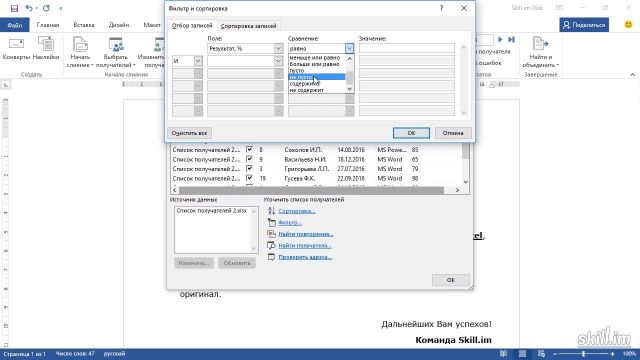Click the zoom slider in status bar
This screenshot has height=360, width=640.
(584, 353)
